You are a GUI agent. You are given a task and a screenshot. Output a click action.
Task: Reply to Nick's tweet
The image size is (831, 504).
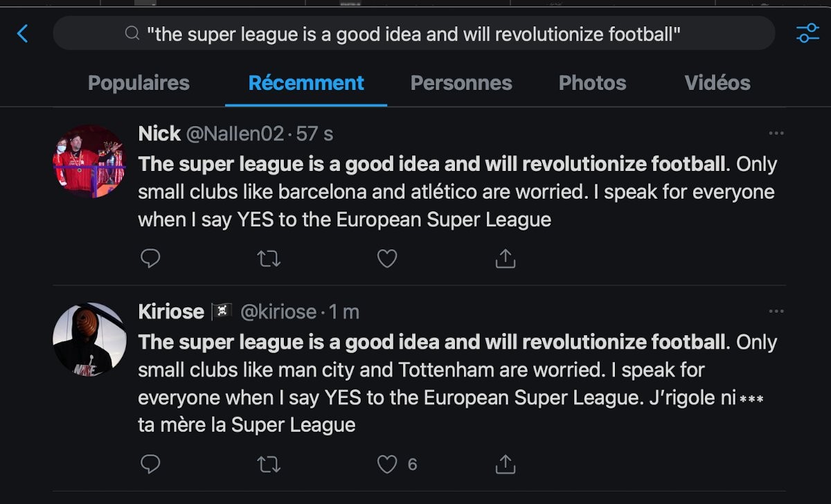[150, 259]
